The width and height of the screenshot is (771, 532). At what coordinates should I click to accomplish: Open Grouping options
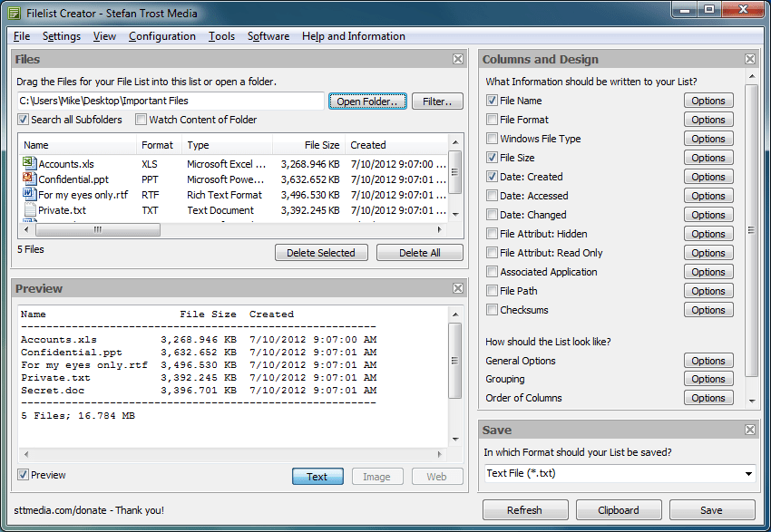pyautogui.click(x=708, y=379)
